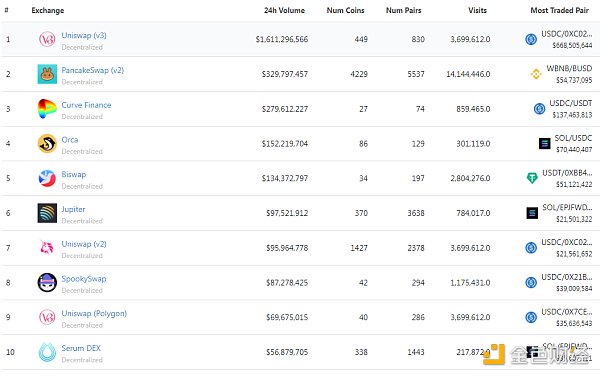
Task: Select the USDC/0X21B... traded pair
Action: pos(567,277)
